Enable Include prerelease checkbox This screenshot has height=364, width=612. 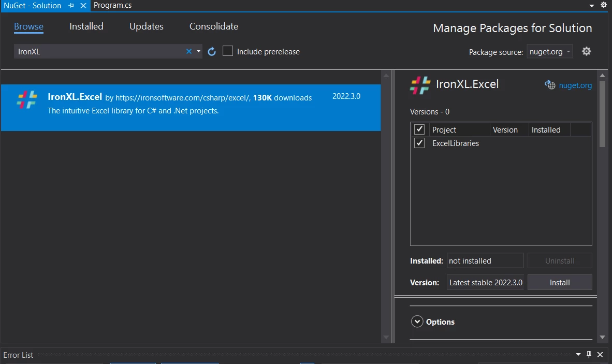[x=228, y=51]
